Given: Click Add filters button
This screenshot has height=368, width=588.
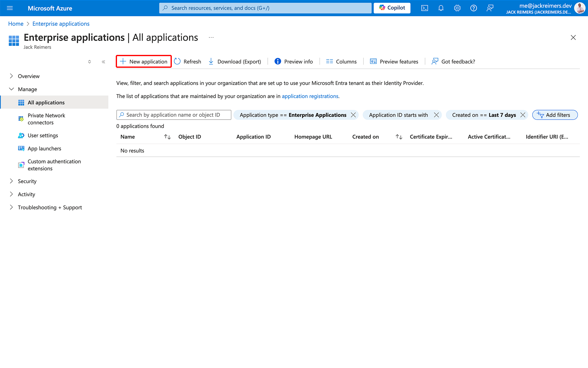Looking at the screenshot, I should click(x=555, y=115).
